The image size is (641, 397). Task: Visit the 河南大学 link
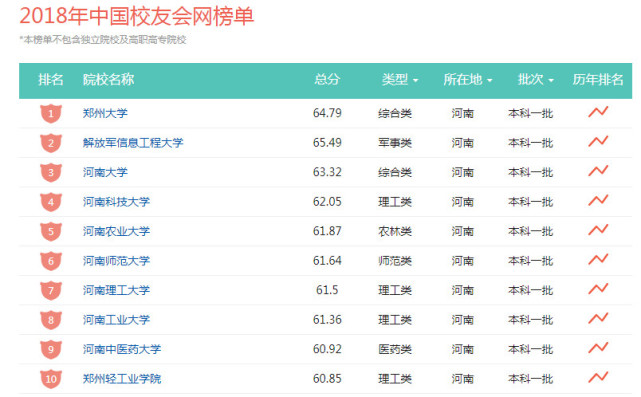tap(105, 172)
